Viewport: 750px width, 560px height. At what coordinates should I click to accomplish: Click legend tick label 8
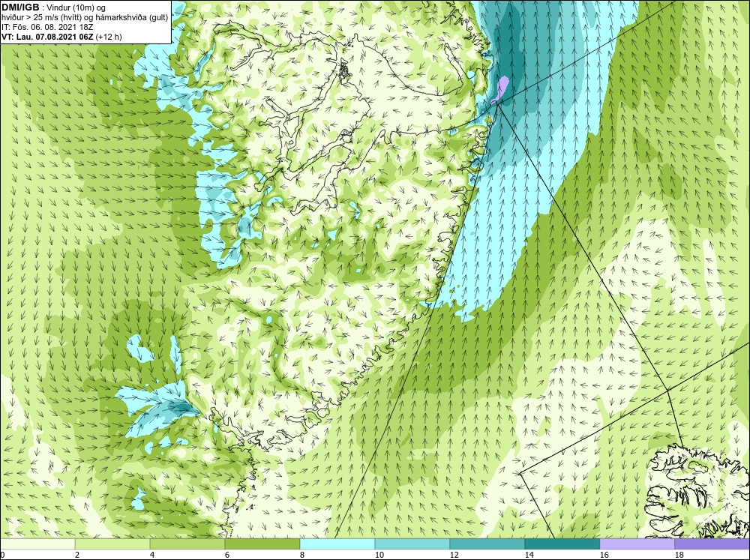click(x=303, y=555)
